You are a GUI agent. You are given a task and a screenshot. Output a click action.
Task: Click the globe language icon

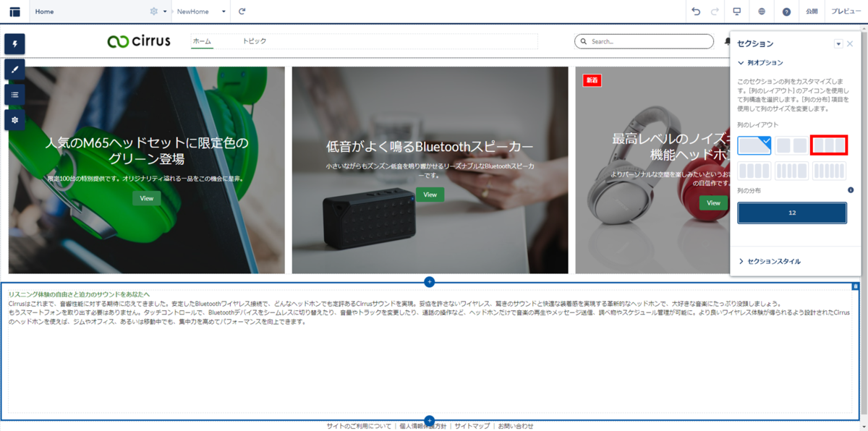[x=762, y=12]
